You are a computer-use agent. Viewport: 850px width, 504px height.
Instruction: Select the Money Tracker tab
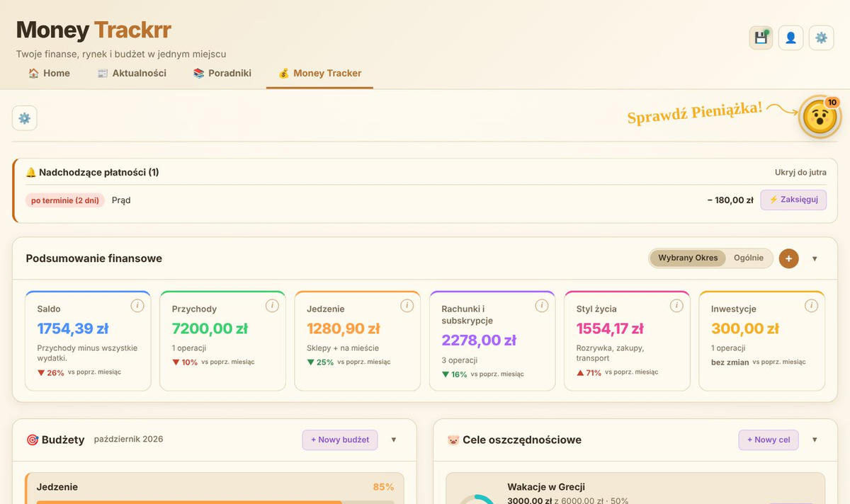click(319, 73)
